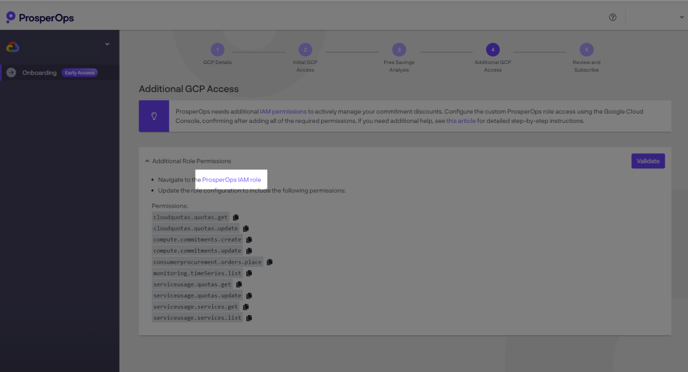Copy compute.commitments.update permission
This screenshot has height=372, width=688.
click(x=249, y=251)
